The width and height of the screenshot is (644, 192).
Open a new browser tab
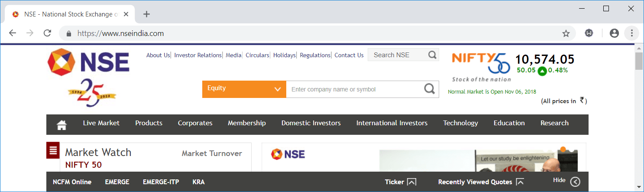pos(146,14)
